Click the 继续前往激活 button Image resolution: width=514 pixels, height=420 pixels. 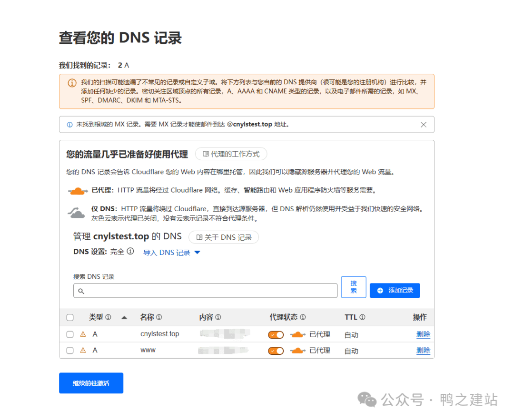pos(91,383)
